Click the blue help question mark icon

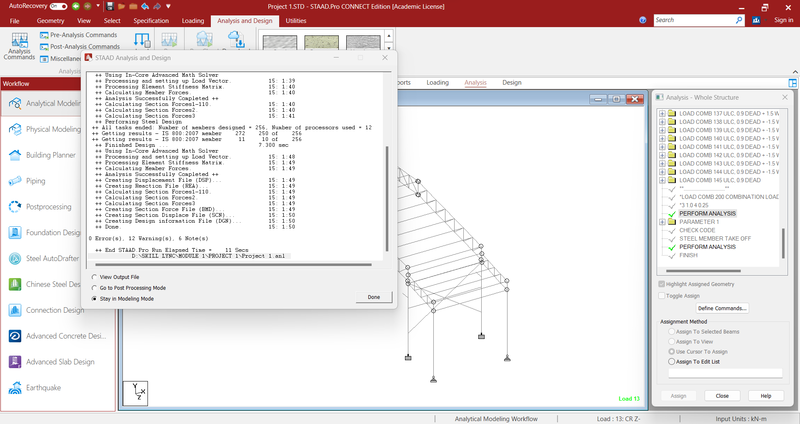643,20
